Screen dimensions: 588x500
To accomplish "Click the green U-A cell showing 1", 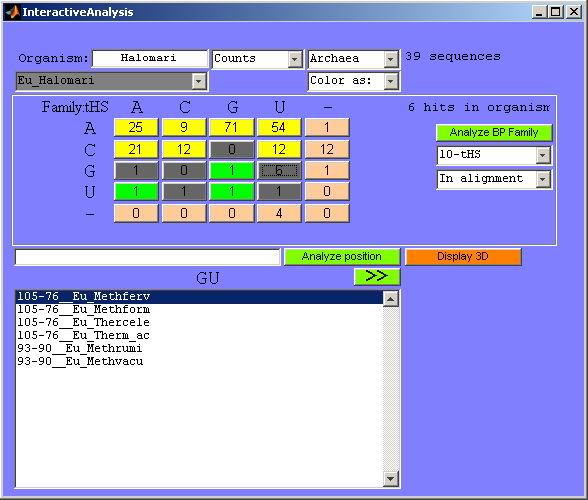I will 136,192.
